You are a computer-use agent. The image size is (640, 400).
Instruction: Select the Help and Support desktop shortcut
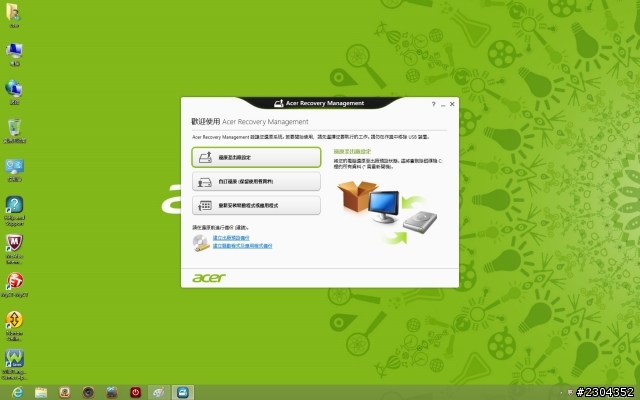pos(14,211)
